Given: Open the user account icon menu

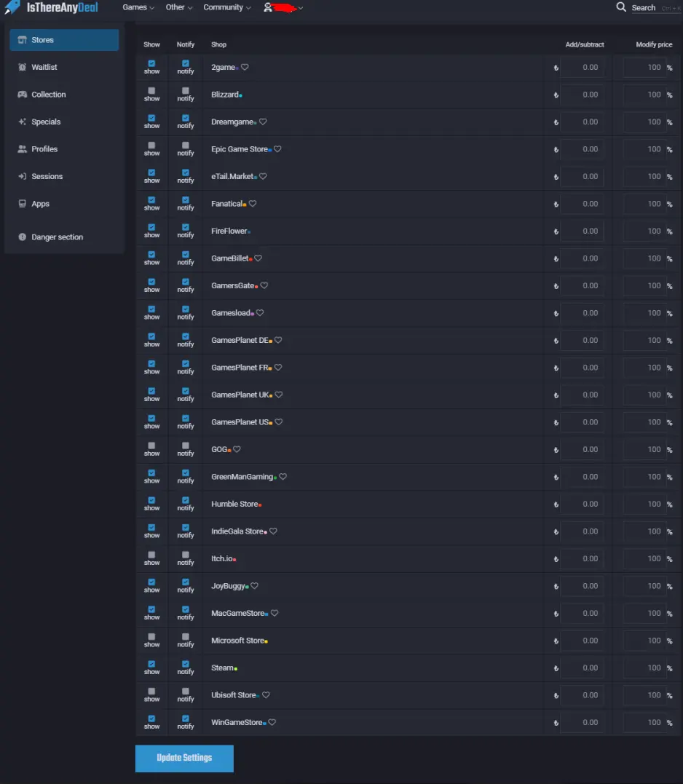Looking at the screenshot, I should [268, 7].
